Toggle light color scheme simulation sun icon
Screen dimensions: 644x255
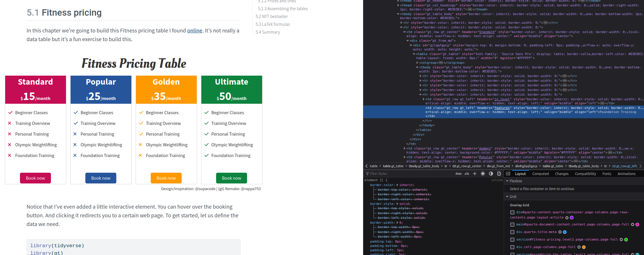483,174
